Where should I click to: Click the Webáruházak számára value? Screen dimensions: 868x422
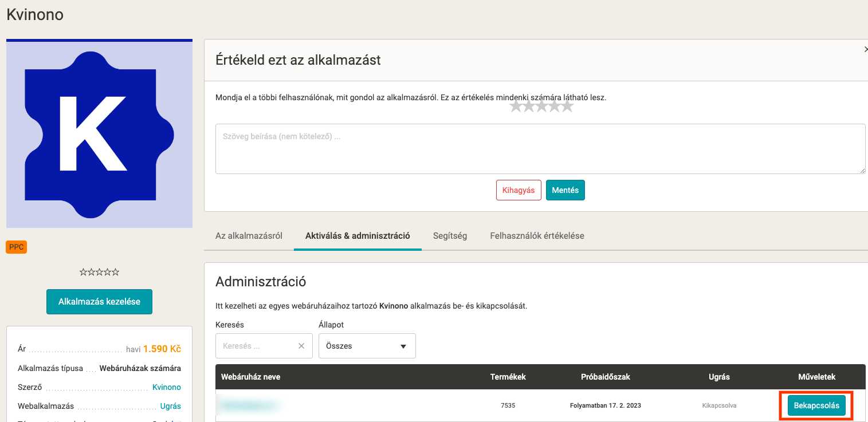(x=140, y=368)
